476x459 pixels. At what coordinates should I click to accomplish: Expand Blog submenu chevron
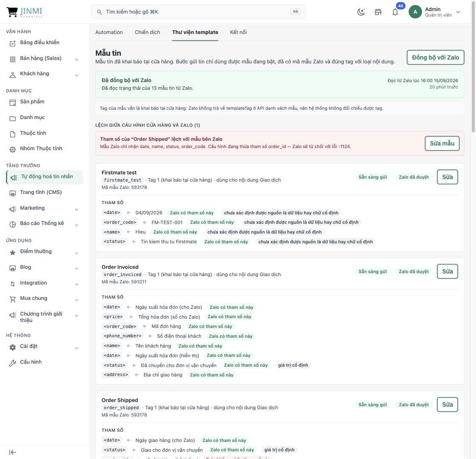coord(76,268)
